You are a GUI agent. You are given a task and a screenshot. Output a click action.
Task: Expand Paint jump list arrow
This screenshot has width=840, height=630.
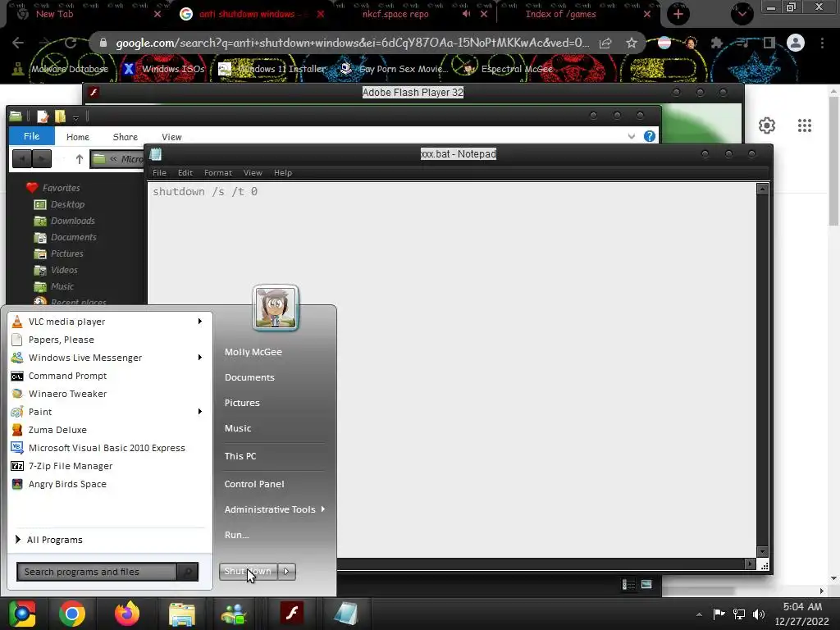click(200, 412)
